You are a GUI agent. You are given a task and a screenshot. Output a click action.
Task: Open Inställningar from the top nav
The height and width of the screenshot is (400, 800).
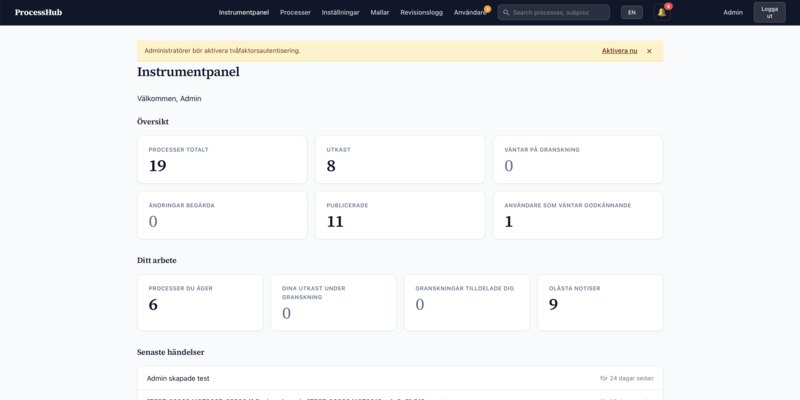[x=341, y=12]
